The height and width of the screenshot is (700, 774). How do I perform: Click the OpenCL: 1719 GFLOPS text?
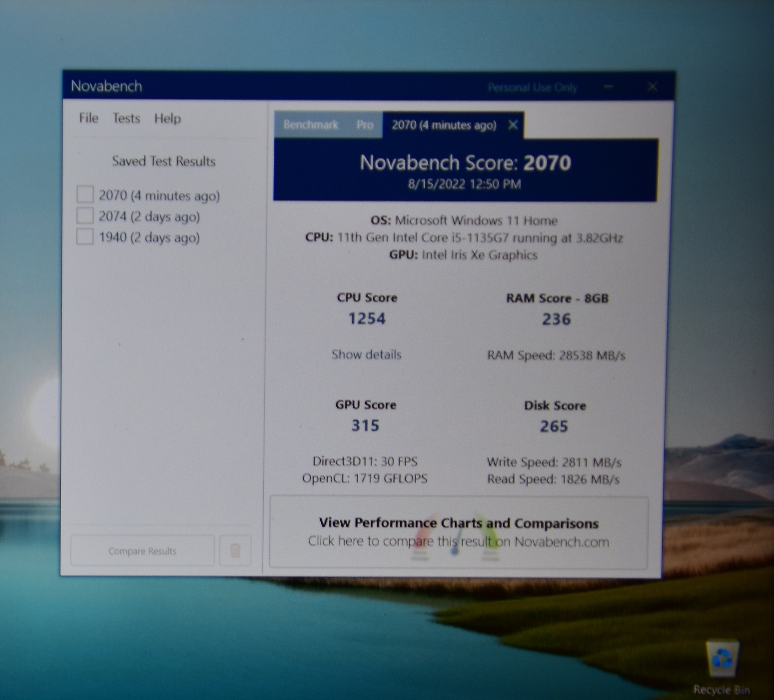click(365, 479)
